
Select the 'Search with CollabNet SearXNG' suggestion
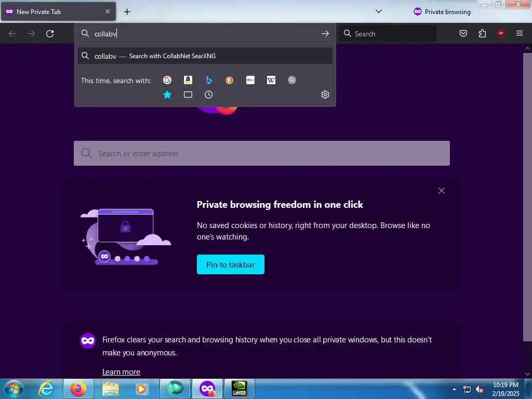pyautogui.click(x=205, y=56)
